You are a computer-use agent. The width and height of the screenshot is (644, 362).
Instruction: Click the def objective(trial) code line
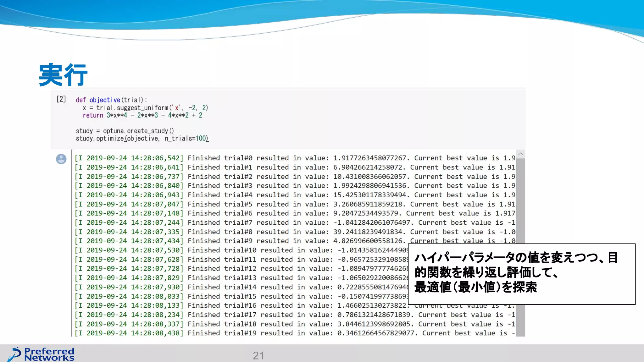(111, 100)
